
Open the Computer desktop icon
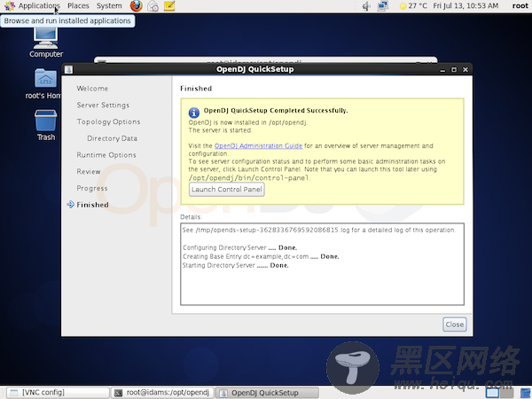coord(46,43)
